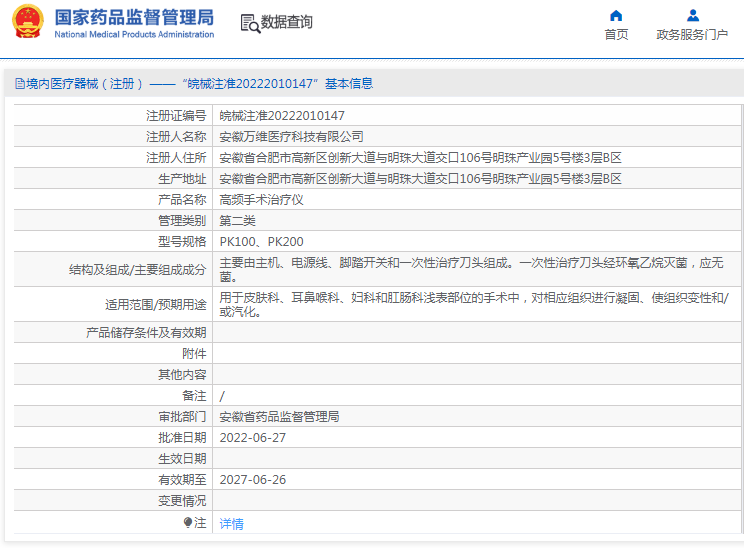Click the 备注 slash value

[222, 396]
